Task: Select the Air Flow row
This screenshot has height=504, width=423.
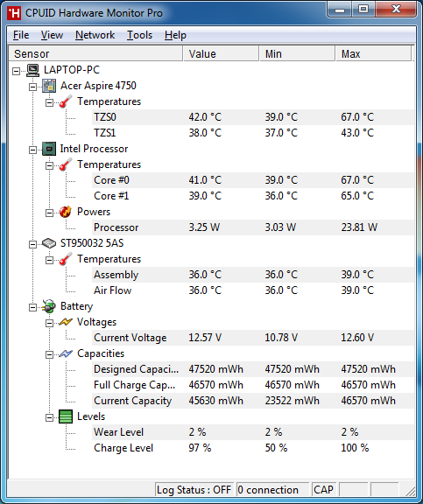Action: click(x=253, y=290)
